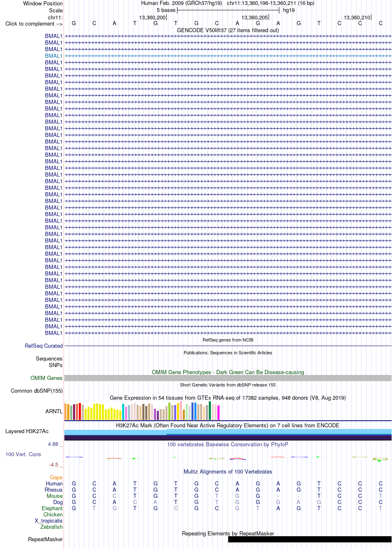Select the X_tropicalis alignment row label
Image resolution: width=392 pixels, height=549 pixels.
(49, 521)
